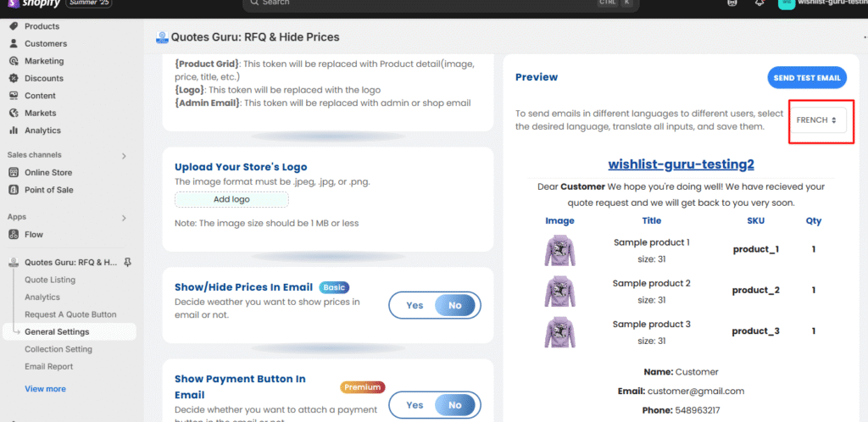Click the Preview heading
The image size is (868, 422).
click(x=537, y=77)
